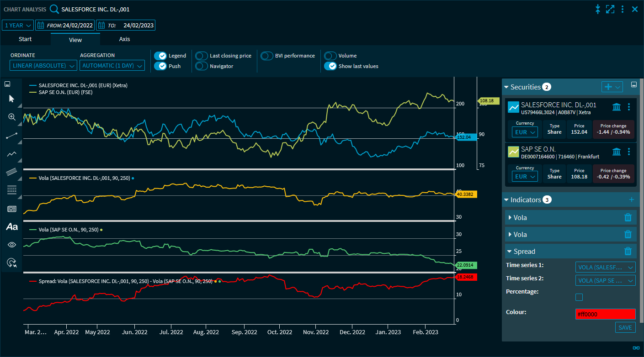Open the Ordinate Linear (Absolute) dropdown
The height and width of the screenshot is (357, 644).
tap(43, 66)
